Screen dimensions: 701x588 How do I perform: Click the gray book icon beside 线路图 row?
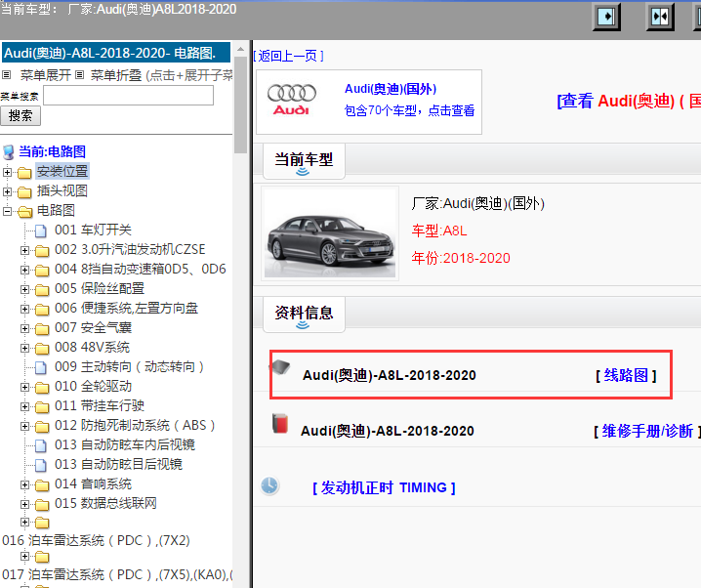coord(281,368)
